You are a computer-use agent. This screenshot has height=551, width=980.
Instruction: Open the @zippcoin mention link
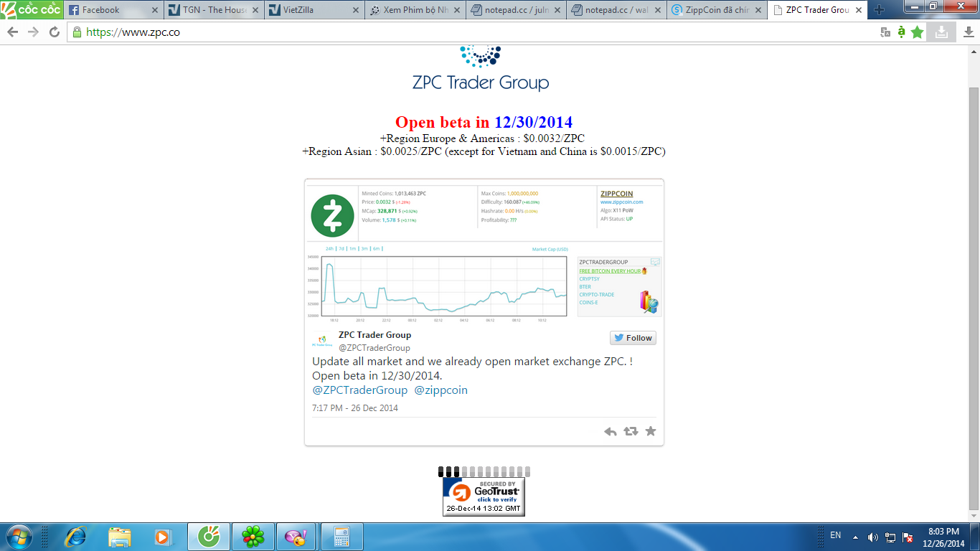pyautogui.click(x=440, y=390)
